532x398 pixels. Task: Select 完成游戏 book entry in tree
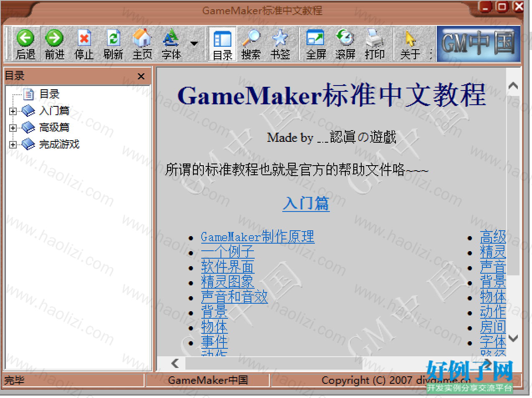(59, 144)
